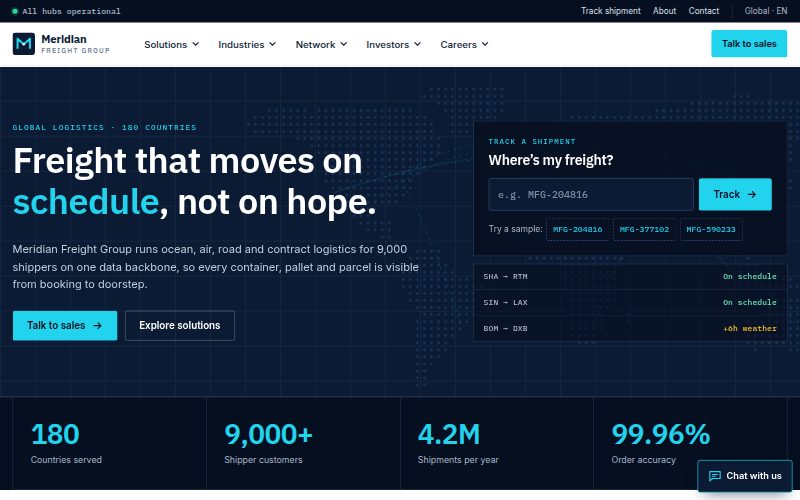Click the GLOBAL LOGISTICS · 180 COUNTRIES tagline
This screenshot has width=800, height=500.
pyautogui.click(x=105, y=128)
